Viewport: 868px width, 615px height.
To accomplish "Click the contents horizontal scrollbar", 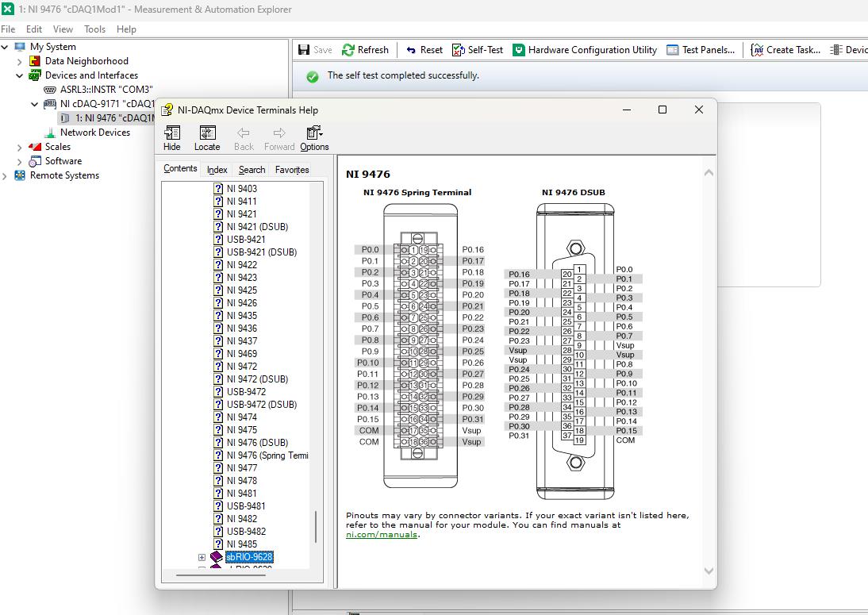I will (221, 575).
